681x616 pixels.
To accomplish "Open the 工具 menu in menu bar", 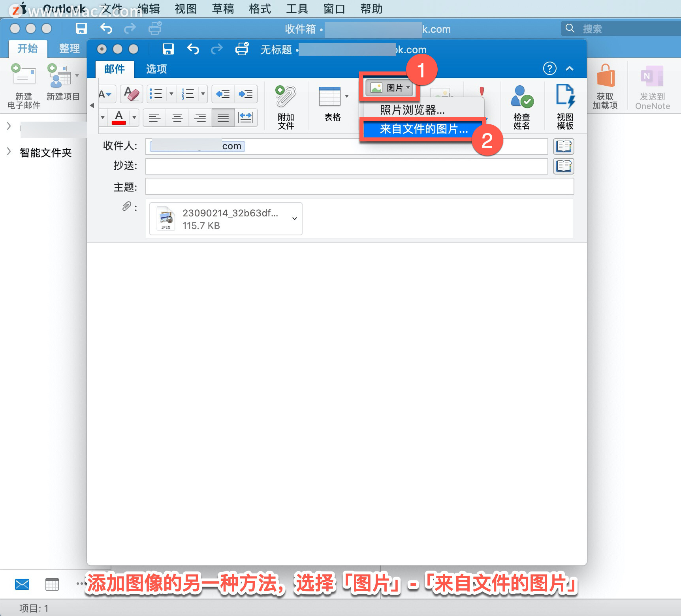I will pyautogui.click(x=297, y=9).
